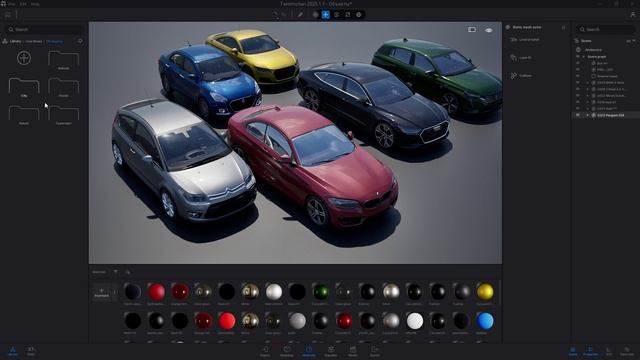640x360 pixels.
Task: Click the library Search field on the left
Action: point(45,29)
